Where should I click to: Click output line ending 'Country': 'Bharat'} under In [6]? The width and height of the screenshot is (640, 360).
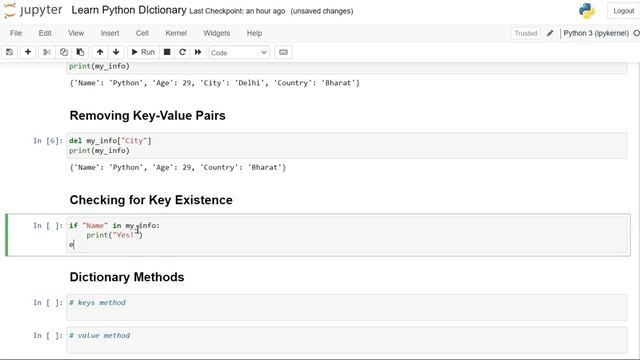point(178,167)
